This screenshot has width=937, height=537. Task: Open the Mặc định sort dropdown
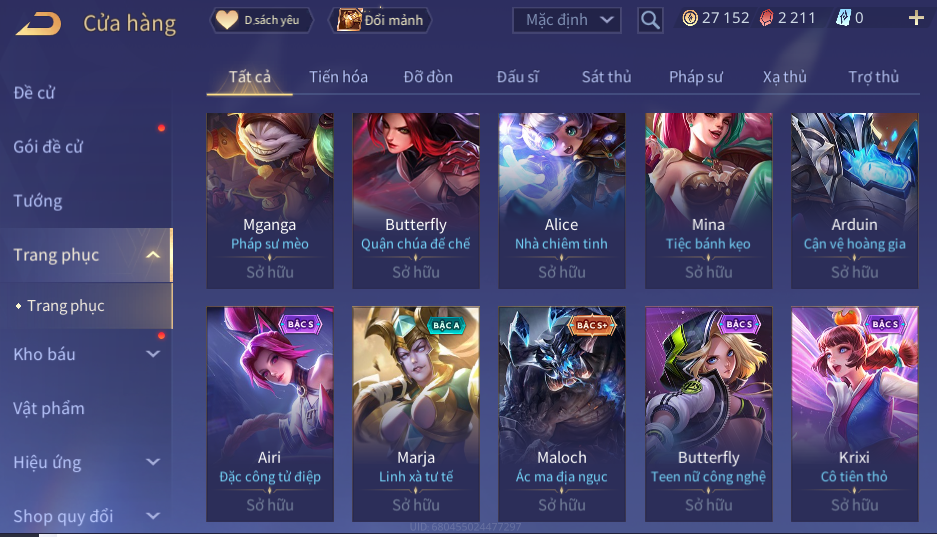[x=567, y=20]
